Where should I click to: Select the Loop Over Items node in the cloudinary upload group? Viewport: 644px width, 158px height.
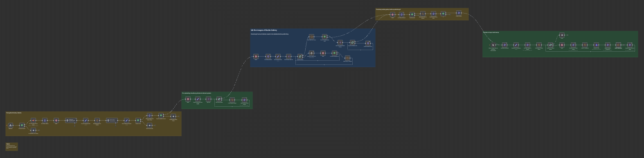pos(219,99)
